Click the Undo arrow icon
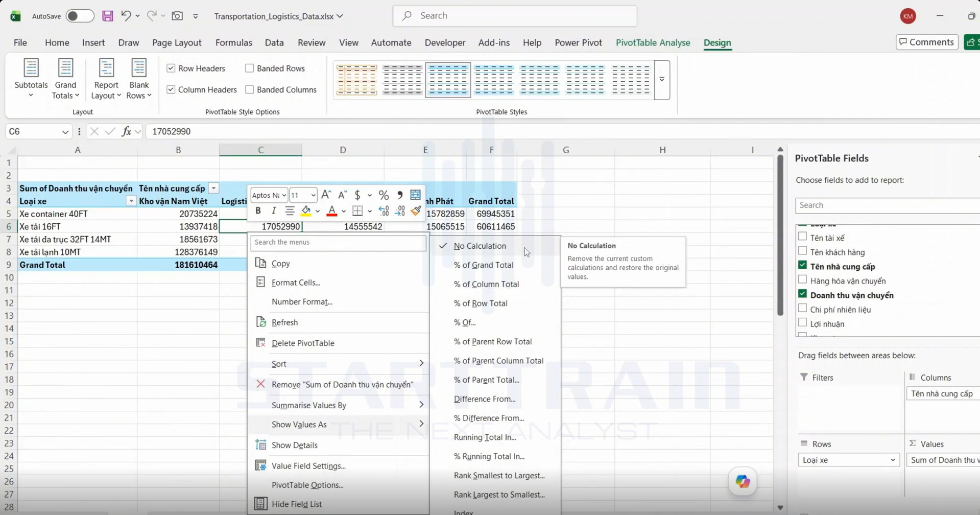This screenshot has width=980, height=515. tap(126, 16)
